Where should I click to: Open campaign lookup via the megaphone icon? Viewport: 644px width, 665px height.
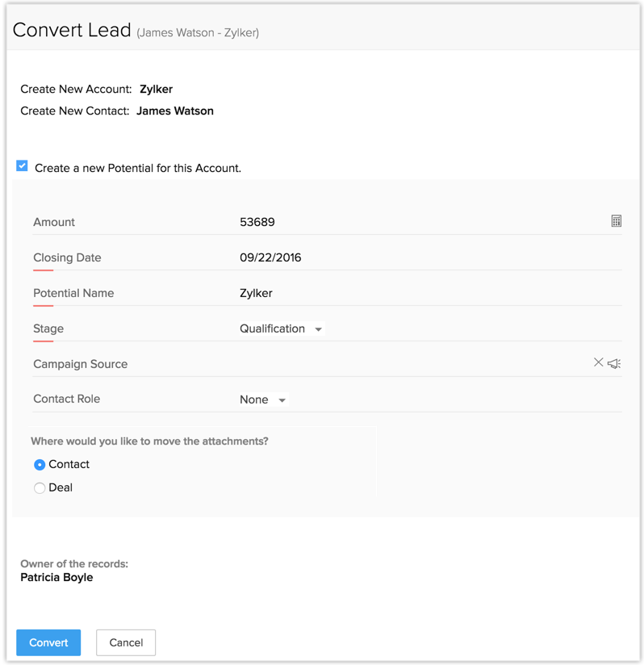click(614, 364)
